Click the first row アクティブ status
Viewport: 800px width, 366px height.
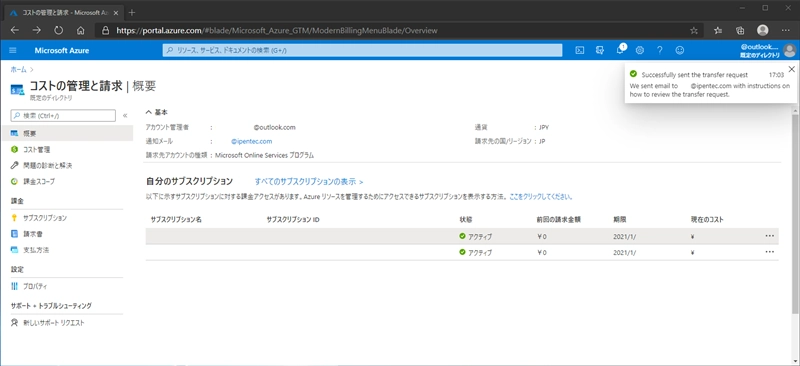[x=476, y=236]
